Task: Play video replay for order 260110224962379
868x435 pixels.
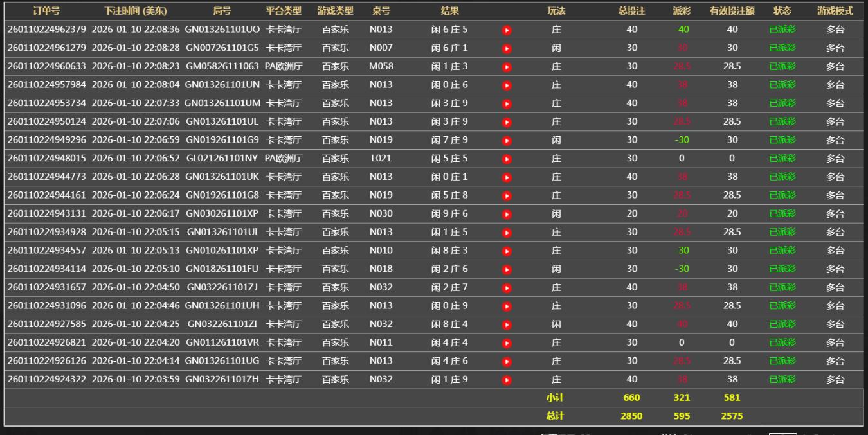Action: 507,30
